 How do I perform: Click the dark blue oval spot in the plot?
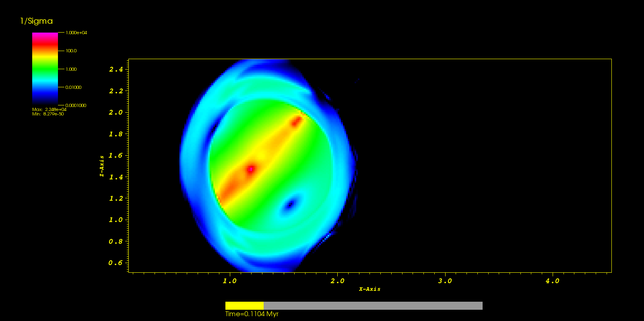coord(289,205)
